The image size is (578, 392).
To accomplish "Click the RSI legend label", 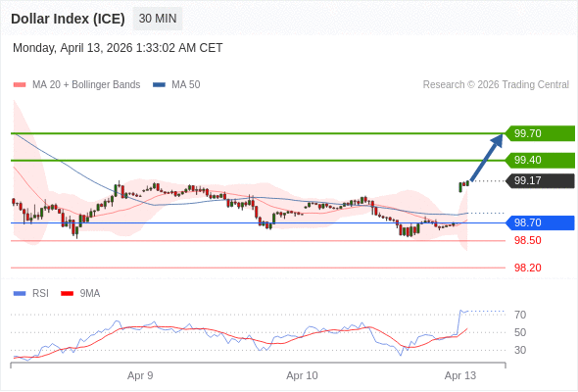I will tap(40, 294).
